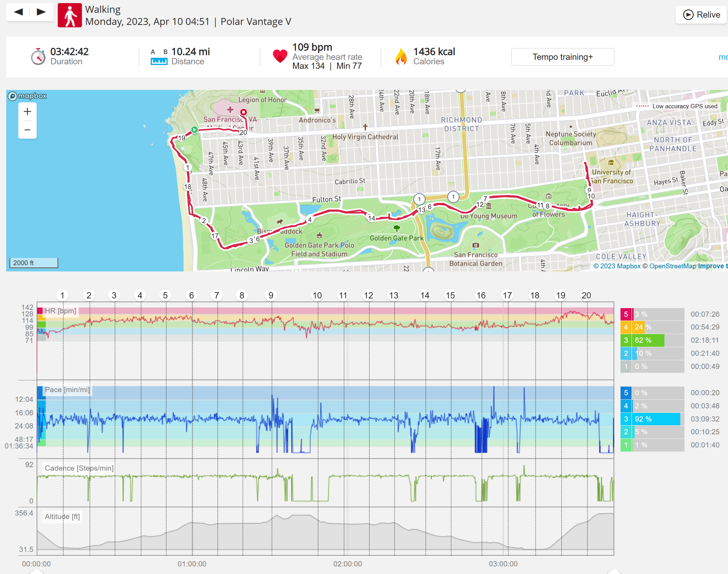Open Relive playback

pyautogui.click(x=701, y=15)
